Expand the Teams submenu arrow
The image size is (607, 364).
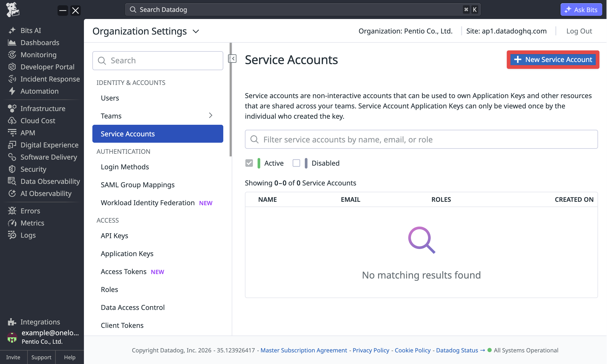coord(211,116)
